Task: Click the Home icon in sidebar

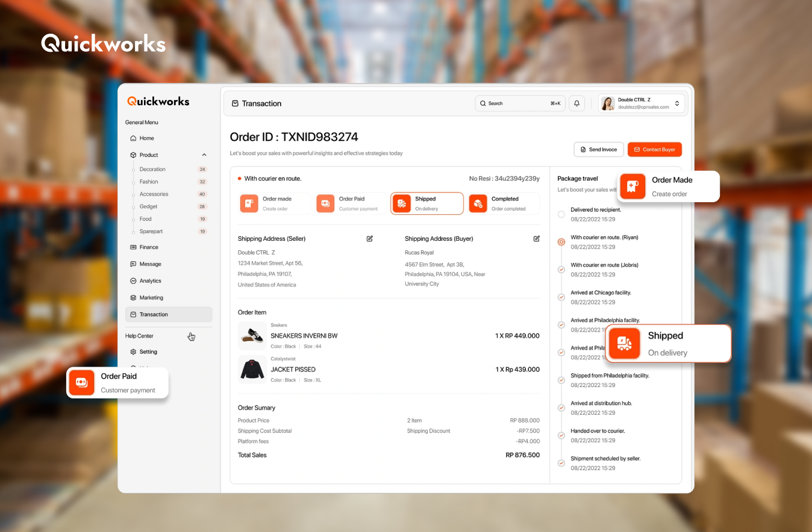Action: (133, 138)
